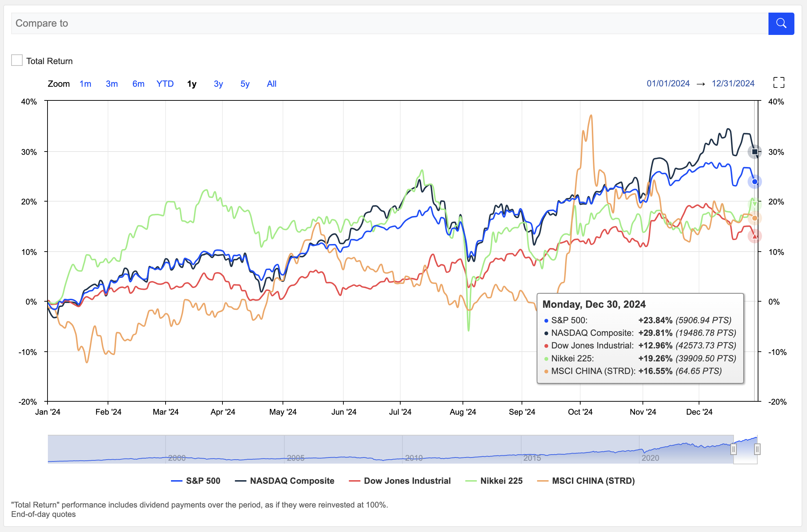
Task: Toggle MSCI CHINA (STRD) legend entry
Action: point(586,481)
